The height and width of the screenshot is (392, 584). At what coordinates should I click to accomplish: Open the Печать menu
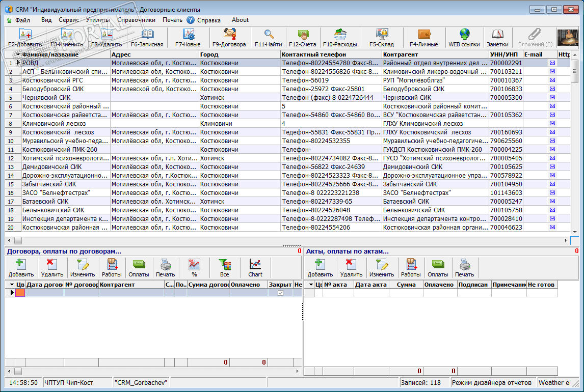[x=172, y=20]
